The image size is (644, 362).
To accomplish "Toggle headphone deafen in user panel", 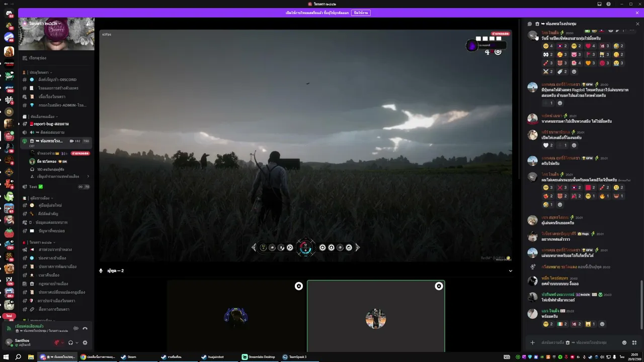I will pos(71,343).
